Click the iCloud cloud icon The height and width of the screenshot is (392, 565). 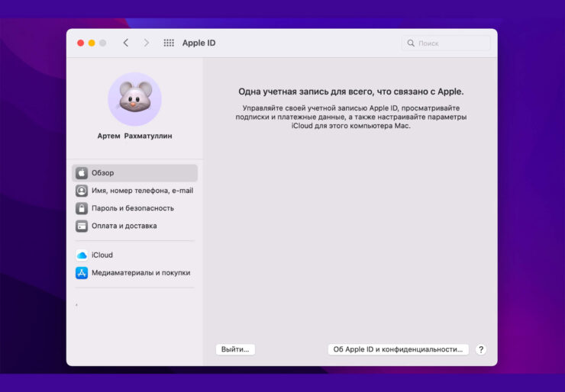coord(82,255)
